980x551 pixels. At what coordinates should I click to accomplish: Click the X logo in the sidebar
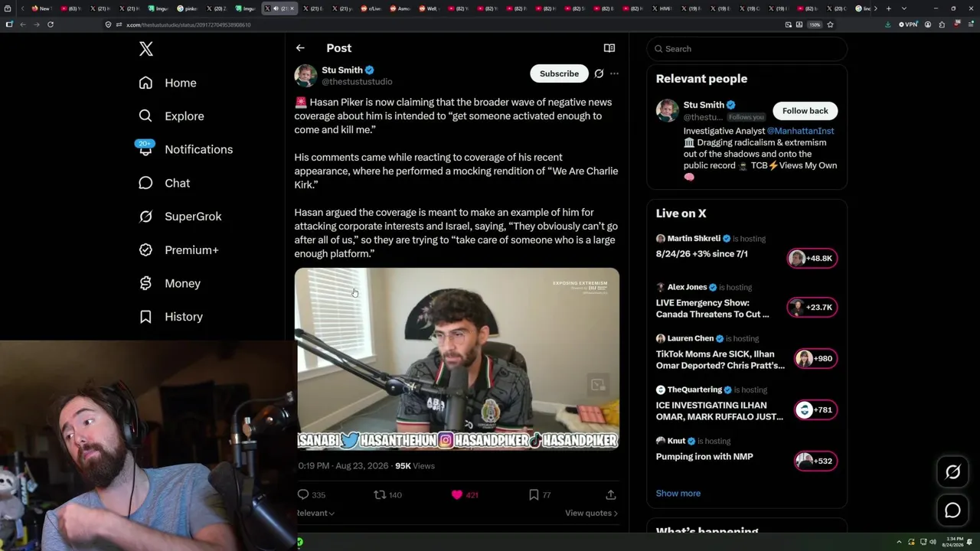(x=146, y=49)
